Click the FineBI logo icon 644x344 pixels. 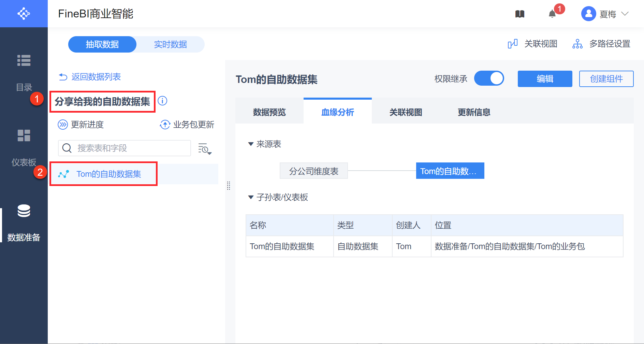point(24,14)
